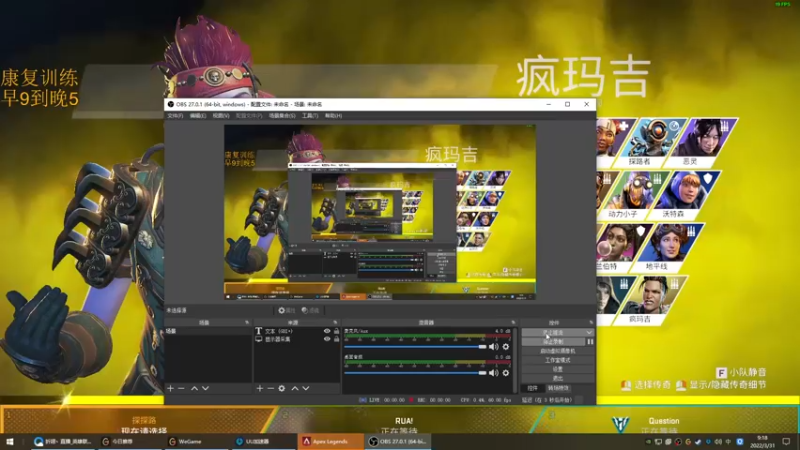Hide the display capture source eye icon

coord(327,339)
